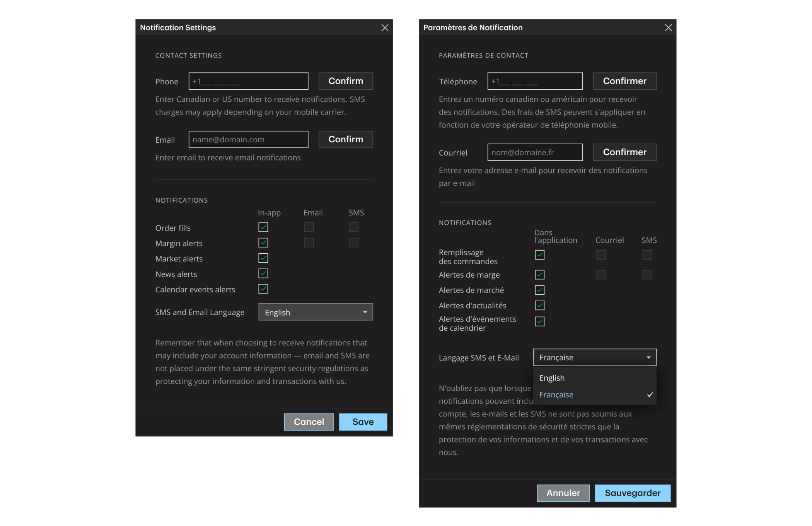Toggle Alertes d'actualités checkbox
Screen dimensions: 812x526
tap(539, 305)
